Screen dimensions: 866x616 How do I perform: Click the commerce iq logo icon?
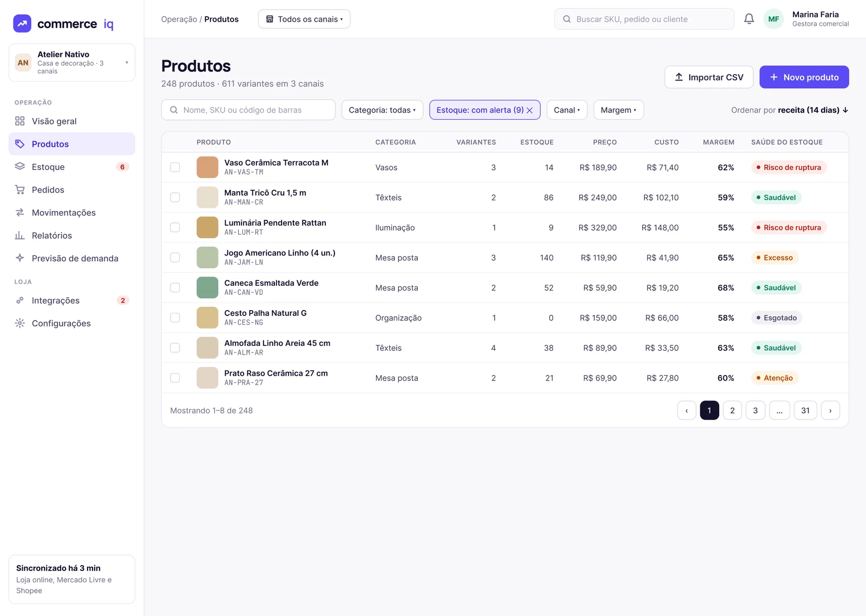22,24
